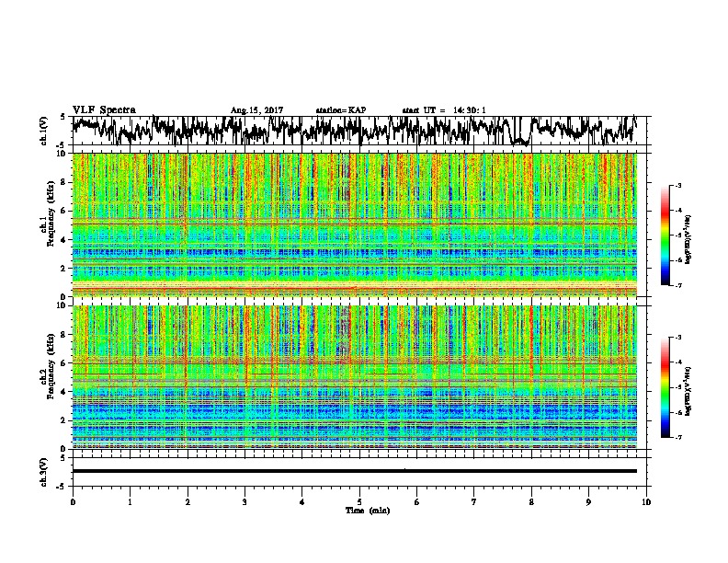The height and width of the screenshot is (563, 728).
Task: Click the ch.1(V) axis label
Action: 43,131
